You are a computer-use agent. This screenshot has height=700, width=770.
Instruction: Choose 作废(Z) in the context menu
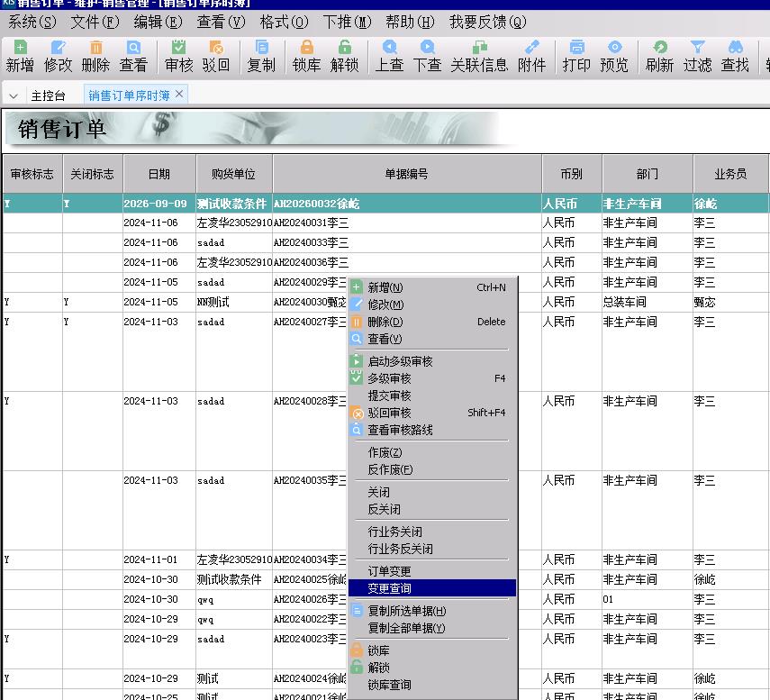(x=432, y=452)
